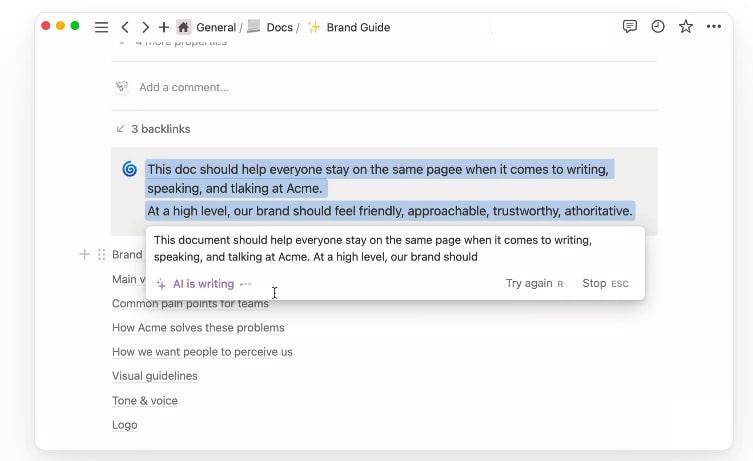Go forward with the right arrow

point(145,27)
